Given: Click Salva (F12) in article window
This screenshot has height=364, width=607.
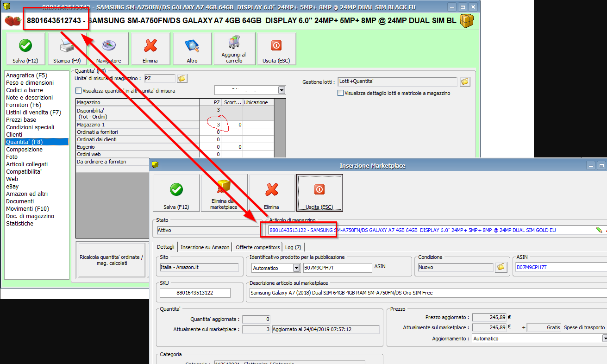Looking at the screenshot, I should coord(25,49).
